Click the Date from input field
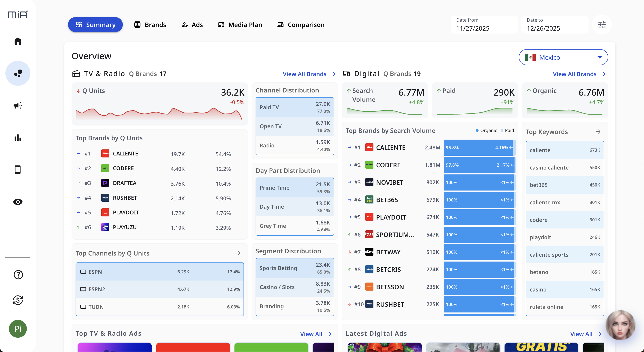Viewport: 644px width, 352px height. (x=484, y=25)
